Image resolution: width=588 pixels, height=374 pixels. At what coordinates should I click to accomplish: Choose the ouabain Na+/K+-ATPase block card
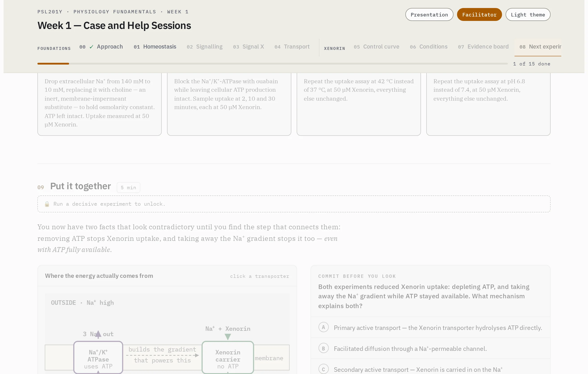(x=229, y=104)
